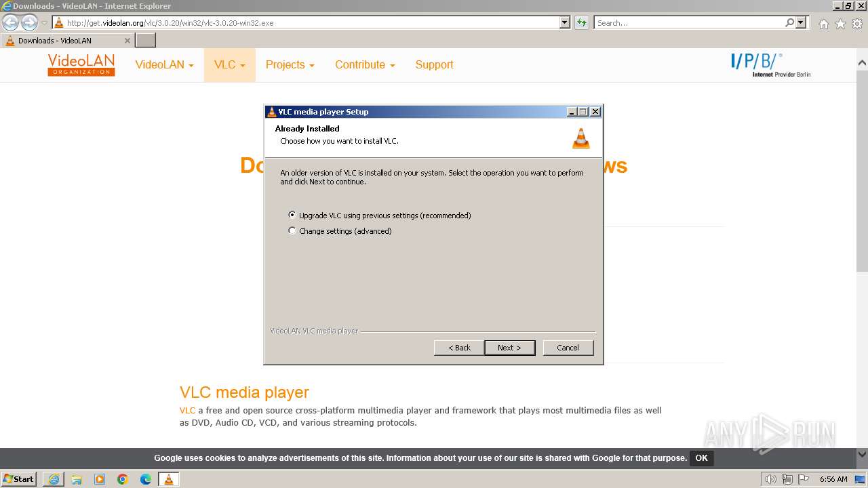This screenshot has height=488, width=868.
Task: Open the media player taskbar icon
Action: pos(100,479)
